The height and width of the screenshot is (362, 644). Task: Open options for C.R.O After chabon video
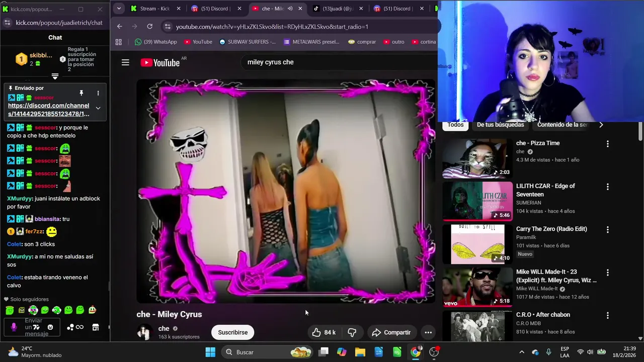click(607, 315)
